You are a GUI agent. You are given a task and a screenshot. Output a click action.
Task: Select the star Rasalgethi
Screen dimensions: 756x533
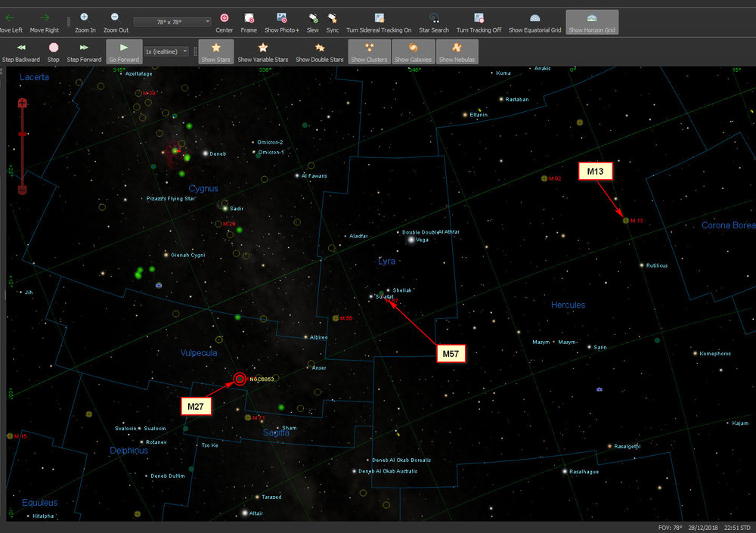tap(609, 446)
